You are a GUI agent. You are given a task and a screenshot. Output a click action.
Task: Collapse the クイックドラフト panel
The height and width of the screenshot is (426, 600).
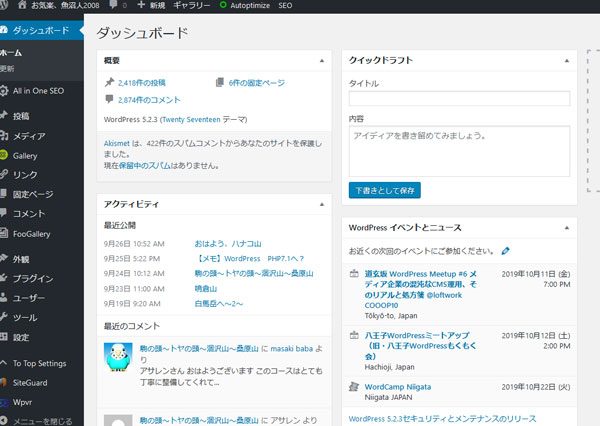coord(567,60)
